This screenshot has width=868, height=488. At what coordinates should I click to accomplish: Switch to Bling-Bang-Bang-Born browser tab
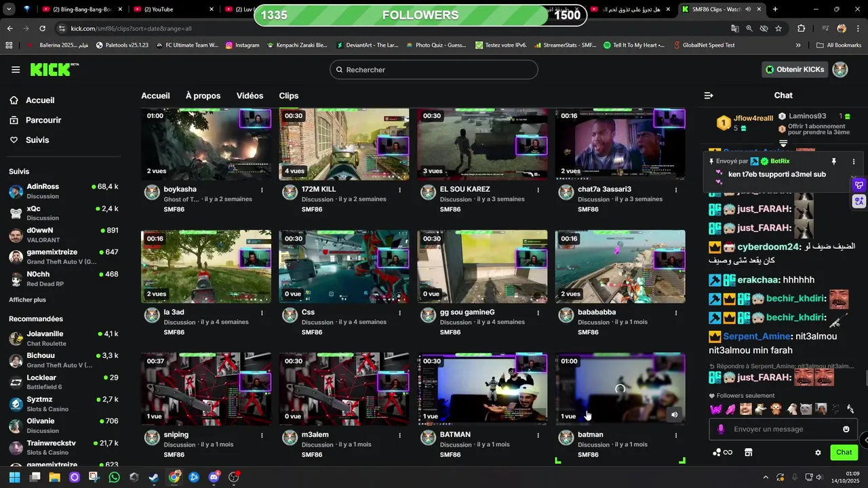(81, 9)
